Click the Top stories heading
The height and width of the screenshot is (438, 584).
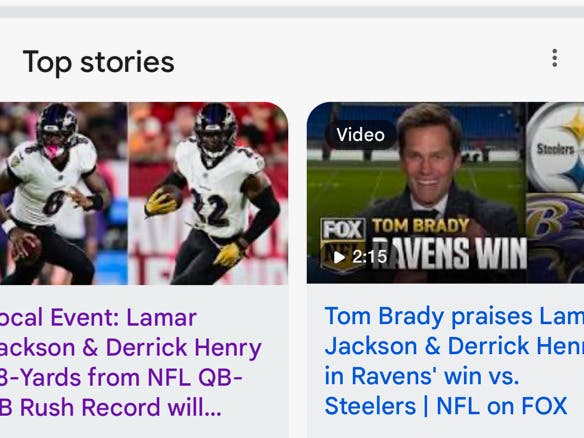99,62
